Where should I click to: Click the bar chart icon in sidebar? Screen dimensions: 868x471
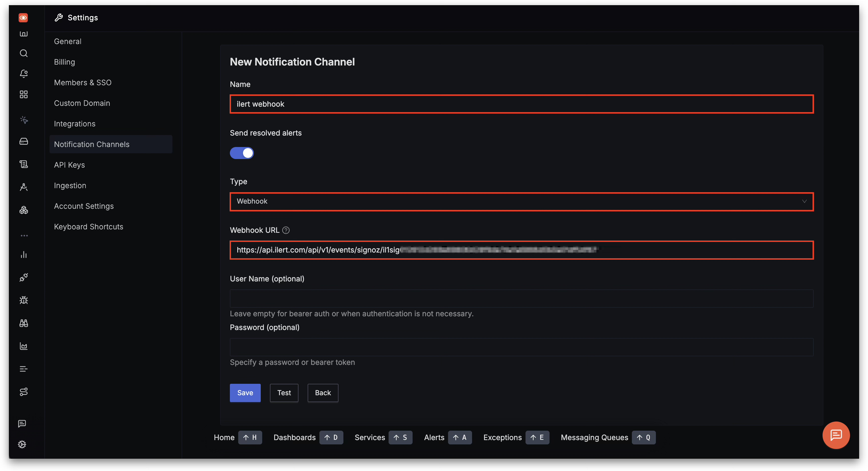23,255
